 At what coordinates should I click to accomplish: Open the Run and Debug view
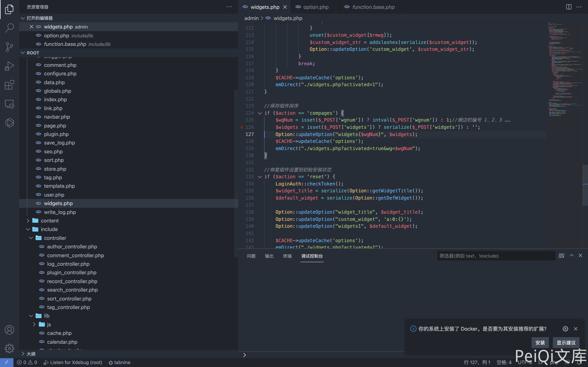(x=9, y=66)
